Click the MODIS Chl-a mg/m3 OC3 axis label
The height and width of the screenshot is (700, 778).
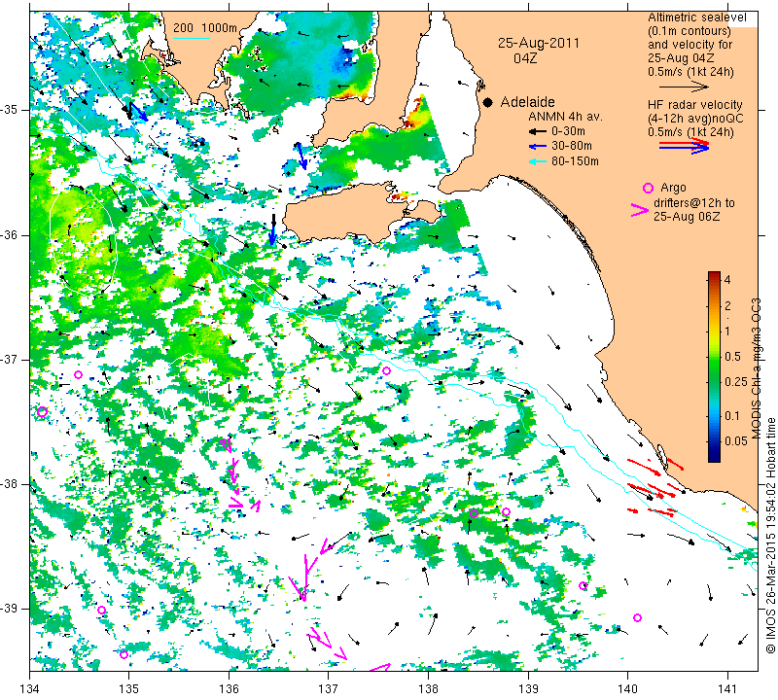tap(757, 368)
